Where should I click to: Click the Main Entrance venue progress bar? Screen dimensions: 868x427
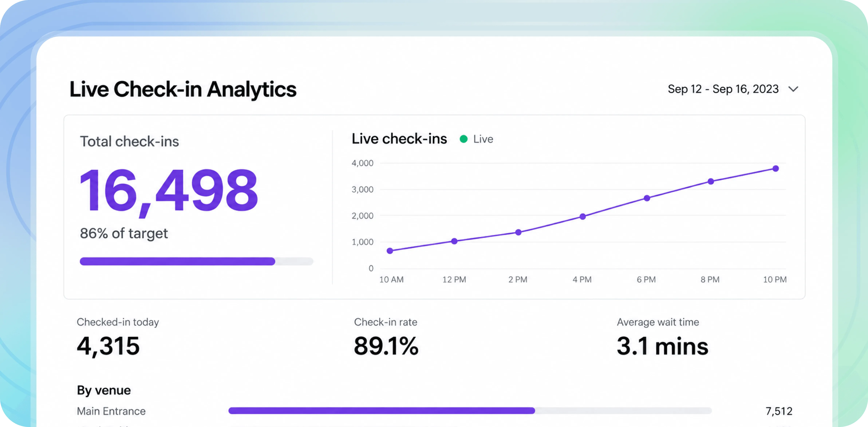pyautogui.click(x=470, y=410)
